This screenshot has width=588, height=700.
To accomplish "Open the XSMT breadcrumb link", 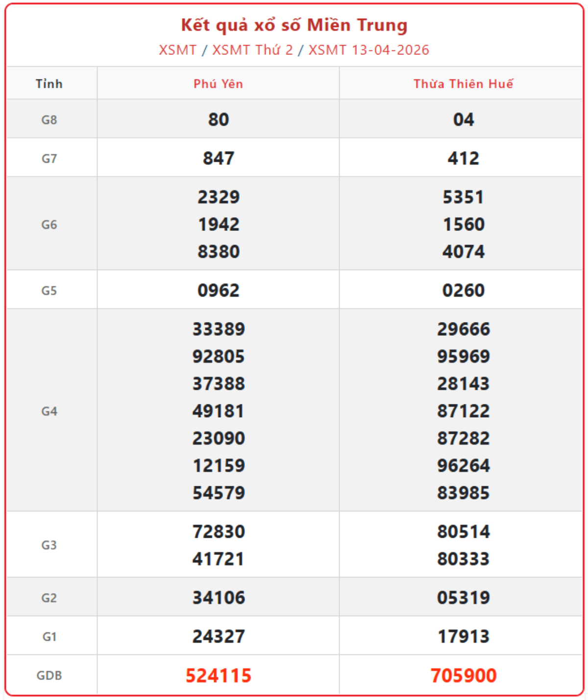I will point(177,50).
